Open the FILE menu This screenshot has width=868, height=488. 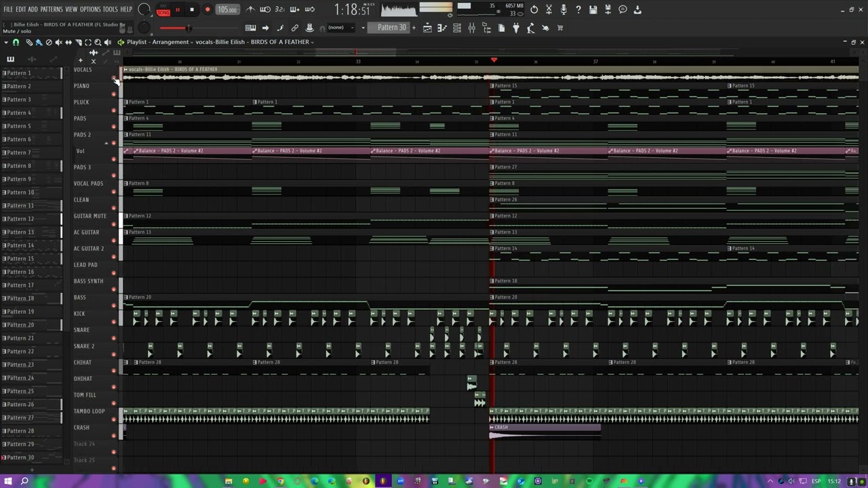(x=8, y=9)
